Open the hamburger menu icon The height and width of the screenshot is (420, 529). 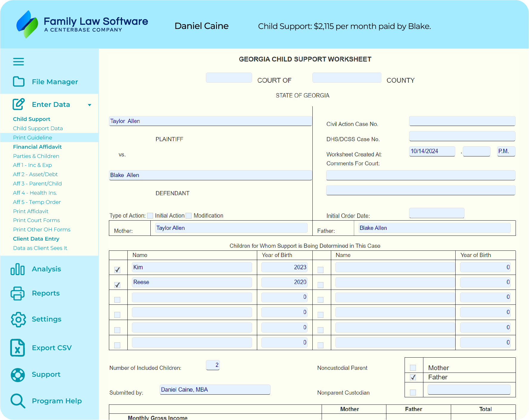18,62
